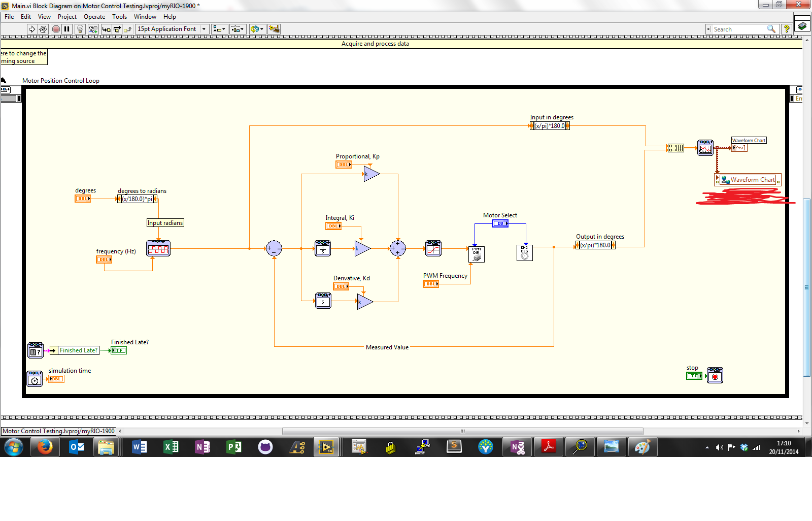The image size is (812, 521).
Task: Select the Integrator 1/s block
Action: point(323,248)
